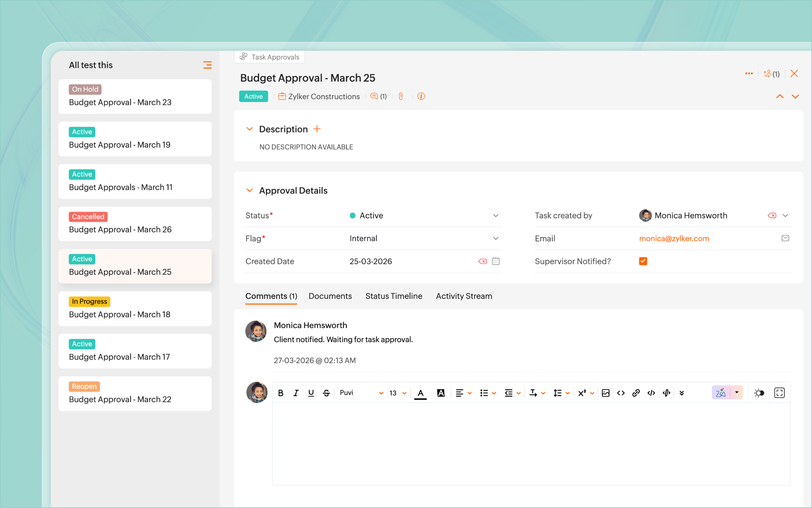Toggle the sidebar list view icon
This screenshot has width=812, height=508.
click(207, 65)
